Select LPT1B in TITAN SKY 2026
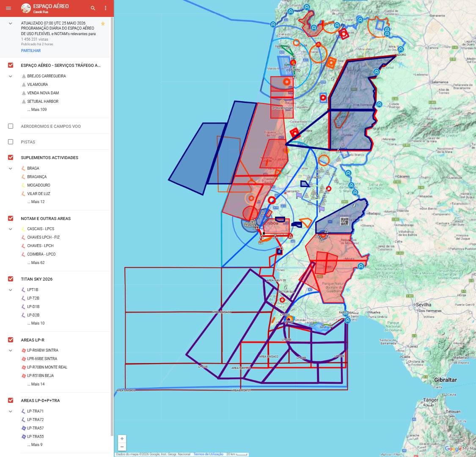The image size is (476, 457). click(33, 290)
